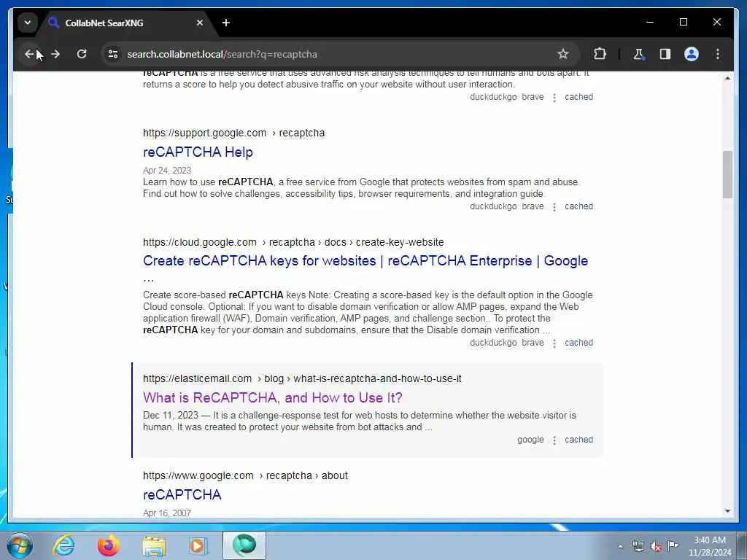The height and width of the screenshot is (560, 747).
Task: Open Windows Media Player from taskbar
Action: click(x=197, y=545)
